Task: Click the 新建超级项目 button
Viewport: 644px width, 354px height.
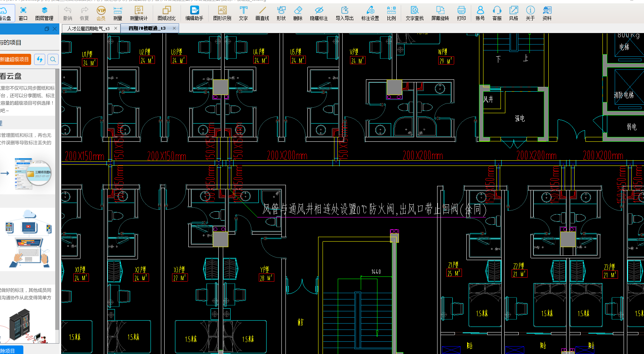Action: click(x=15, y=59)
